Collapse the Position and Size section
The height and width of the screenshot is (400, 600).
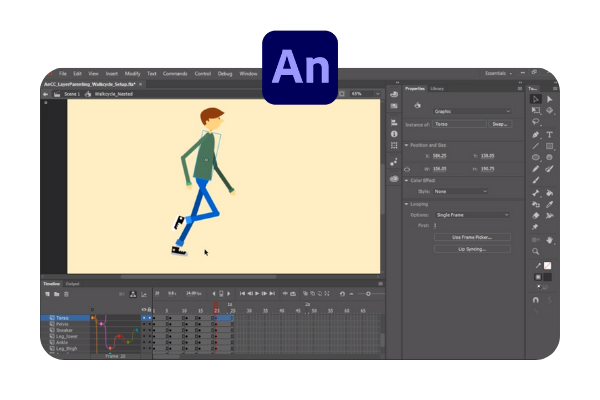point(408,145)
